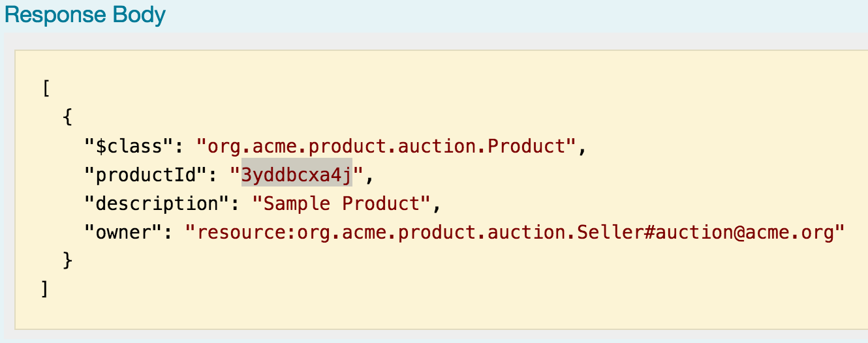Image resolution: width=868 pixels, height=343 pixels.
Task: Click the closing curly brace of the object
Action: coord(67,261)
